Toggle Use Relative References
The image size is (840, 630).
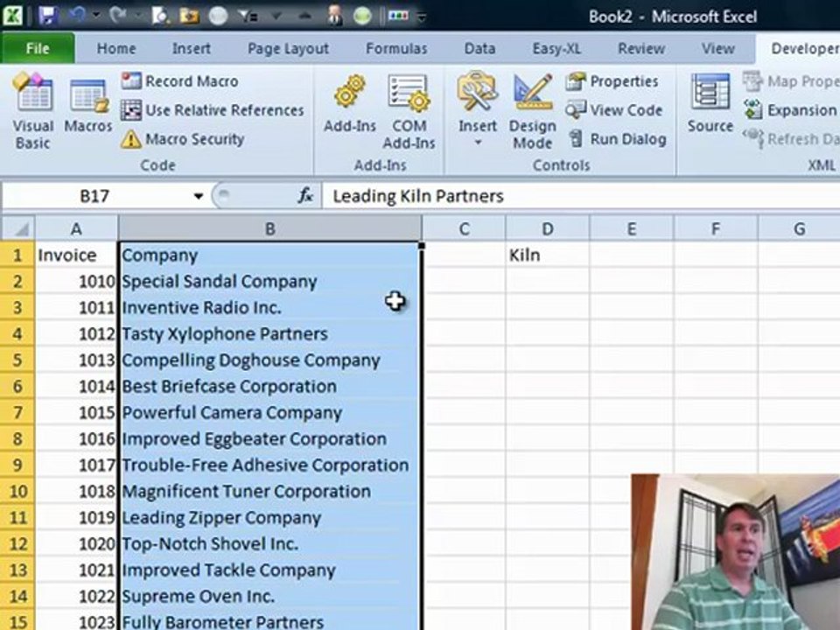[213, 110]
